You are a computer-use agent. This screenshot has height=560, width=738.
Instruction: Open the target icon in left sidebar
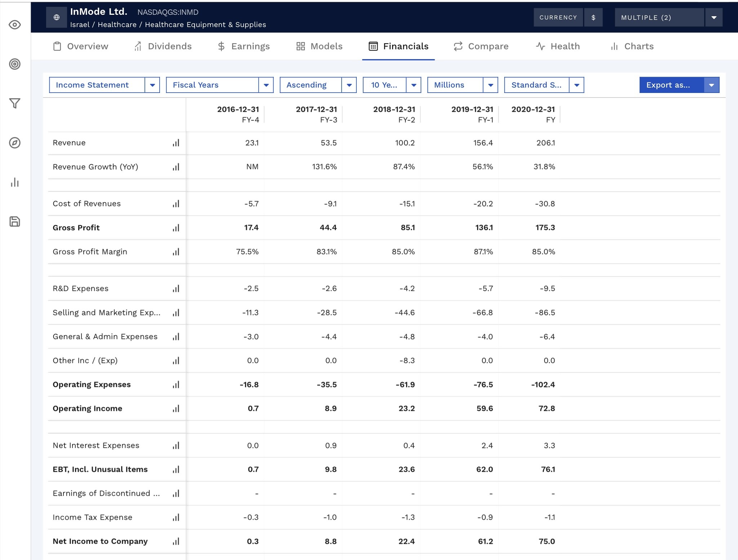coord(15,64)
